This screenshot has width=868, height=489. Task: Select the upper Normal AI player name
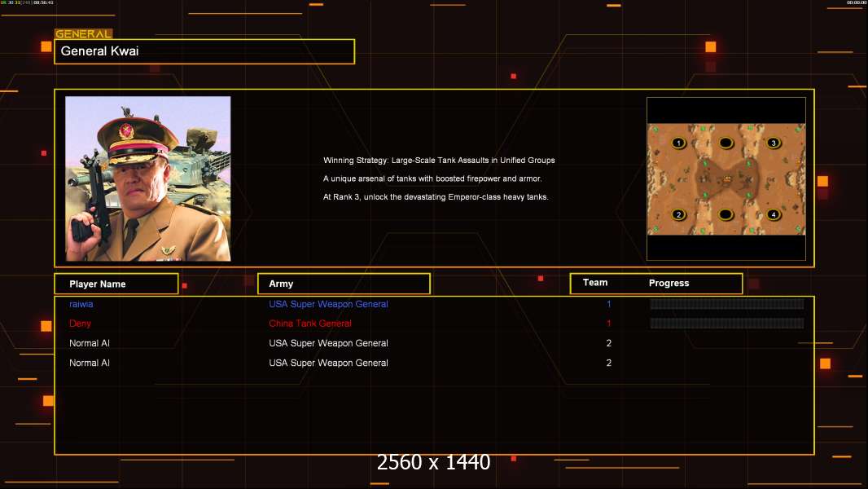[89, 343]
